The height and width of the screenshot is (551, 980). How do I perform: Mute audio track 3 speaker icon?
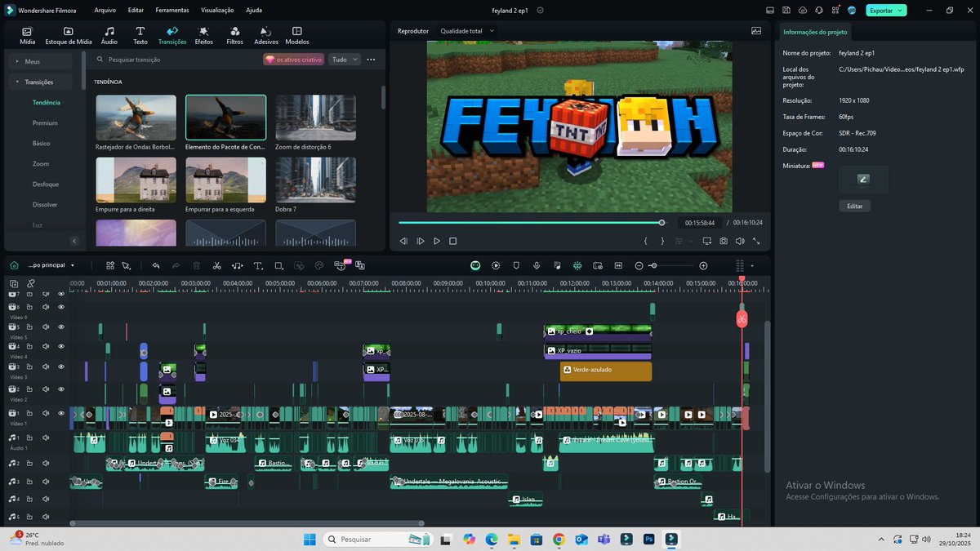tap(46, 482)
